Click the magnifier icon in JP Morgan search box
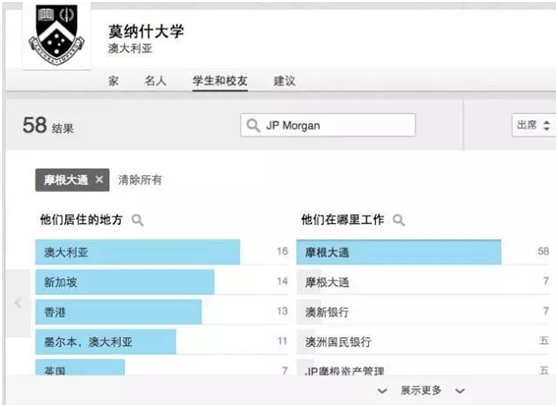The width and height of the screenshot is (558, 407). point(253,125)
